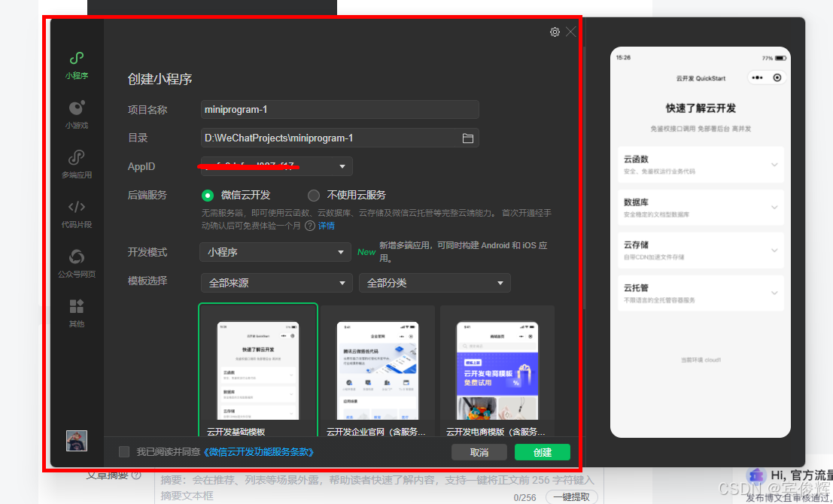Image resolution: width=833 pixels, height=504 pixels.
Task: Click the user avatar in sidebar
Action: pyautogui.click(x=77, y=441)
